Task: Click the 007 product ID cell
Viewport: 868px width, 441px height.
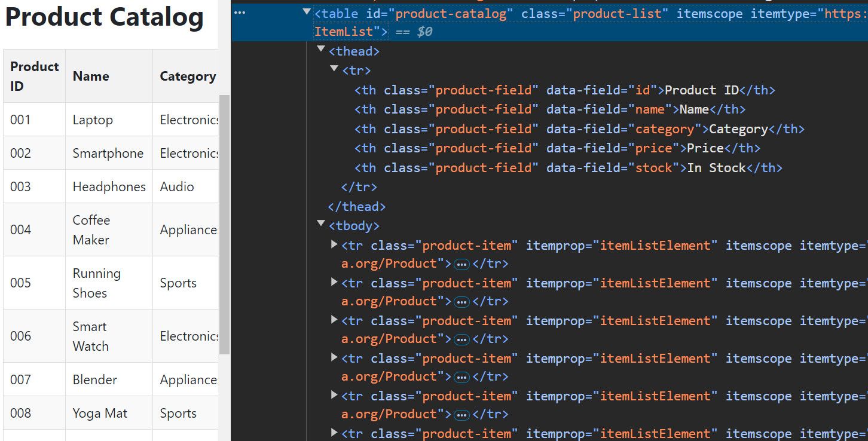Action: click(x=35, y=379)
